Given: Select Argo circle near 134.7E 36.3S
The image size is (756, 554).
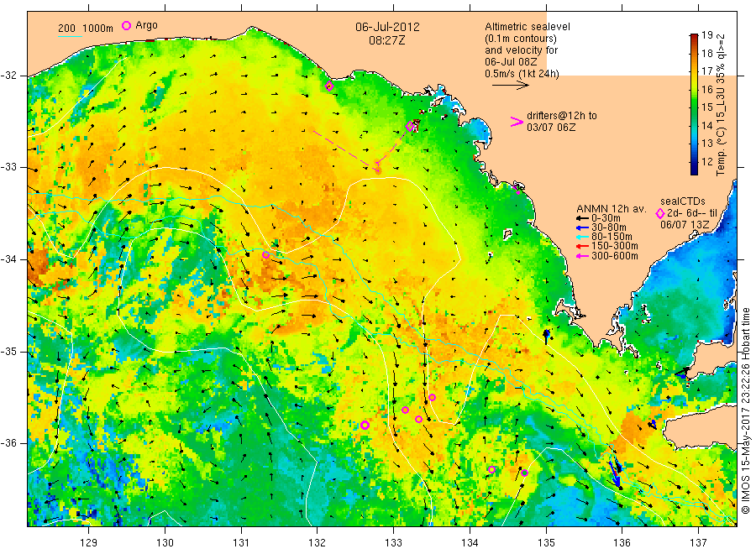Looking at the screenshot, I should click(x=524, y=473).
